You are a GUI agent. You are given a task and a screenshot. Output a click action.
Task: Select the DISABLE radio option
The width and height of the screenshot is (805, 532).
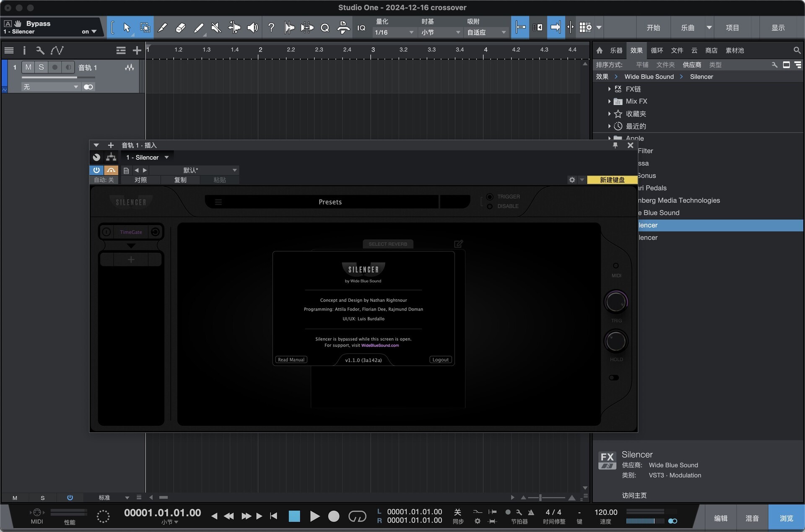[490, 206]
